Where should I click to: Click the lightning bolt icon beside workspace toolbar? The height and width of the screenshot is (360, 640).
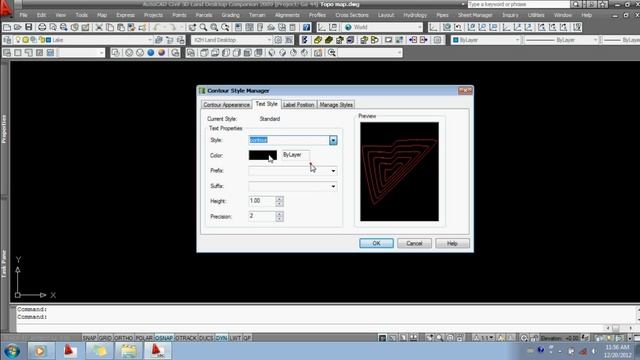(304, 40)
